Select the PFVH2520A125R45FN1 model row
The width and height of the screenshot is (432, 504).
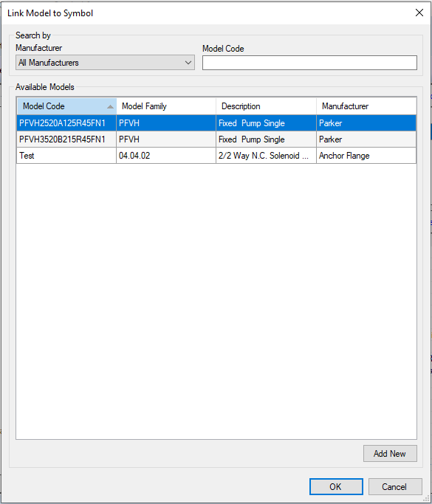tap(216, 123)
